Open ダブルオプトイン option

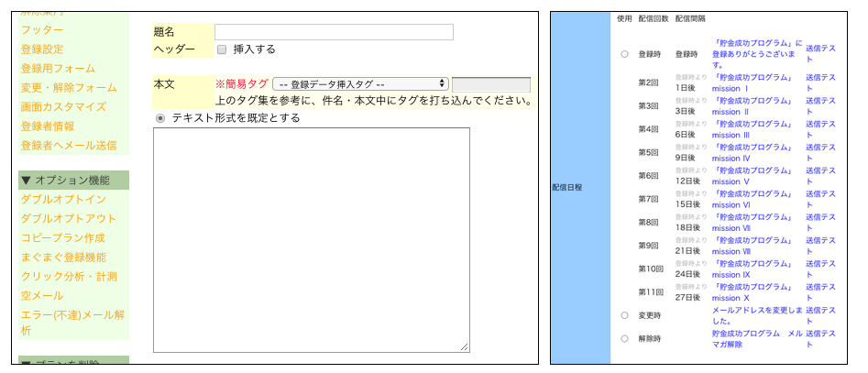point(63,199)
